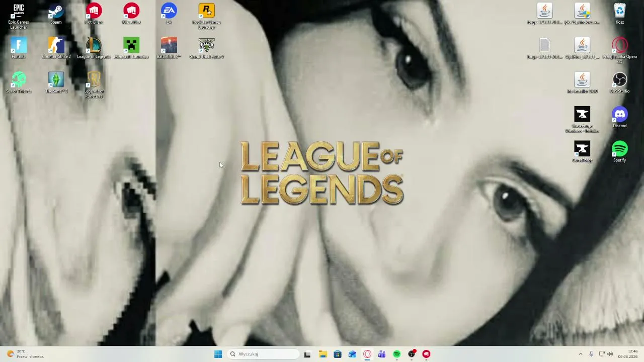Select the Fortnite desktop icon
This screenshot has width=644, height=362.
[x=19, y=48]
